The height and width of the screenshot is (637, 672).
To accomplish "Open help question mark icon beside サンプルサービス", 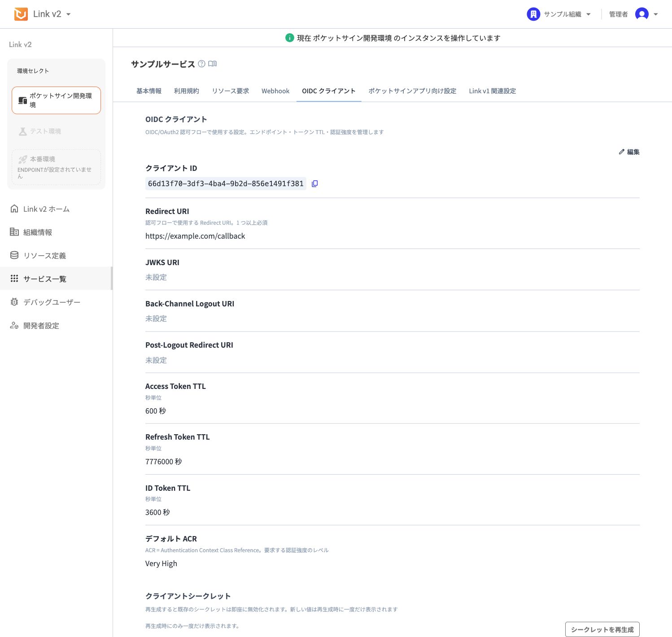I will (x=202, y=64).
